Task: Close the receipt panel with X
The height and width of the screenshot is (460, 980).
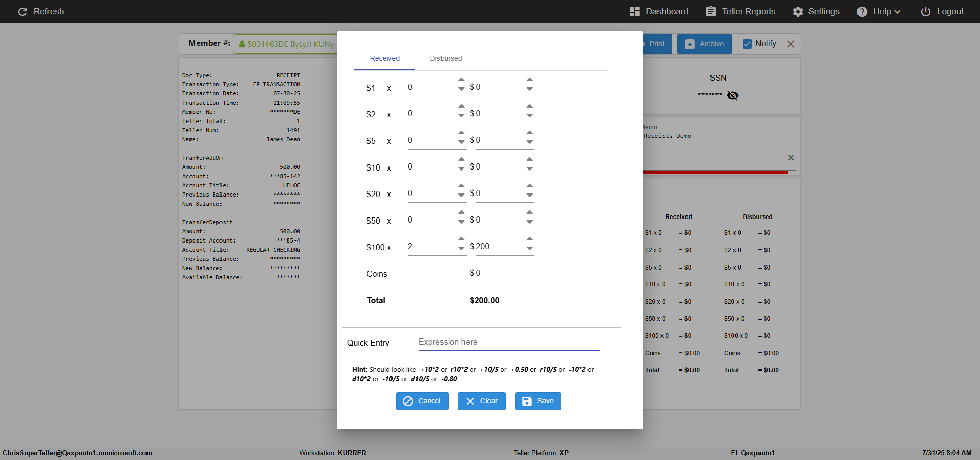Action: pyautogui.click(x=791, y=44)
